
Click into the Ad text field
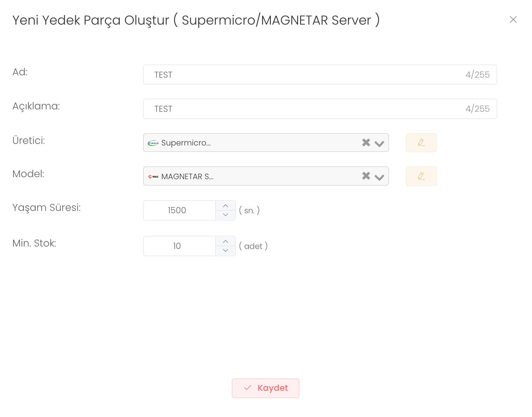tap(305, 75)
